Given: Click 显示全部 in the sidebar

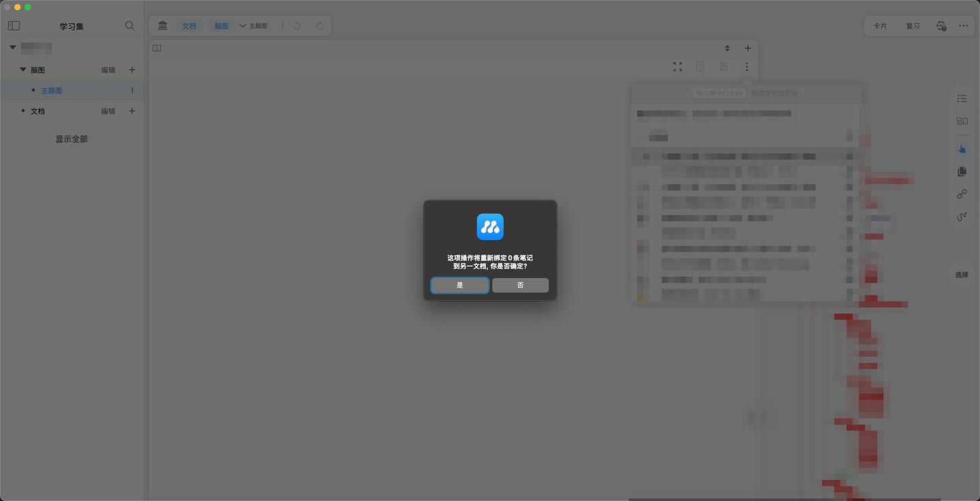Looking at the screenshot, I should pyautogui.click(x=71, y=139).
